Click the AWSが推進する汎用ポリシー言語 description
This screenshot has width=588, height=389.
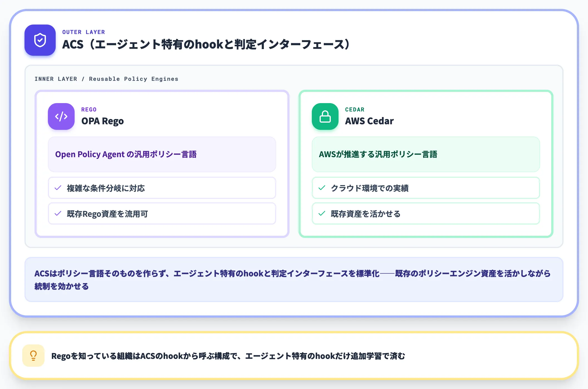[426, 154]
